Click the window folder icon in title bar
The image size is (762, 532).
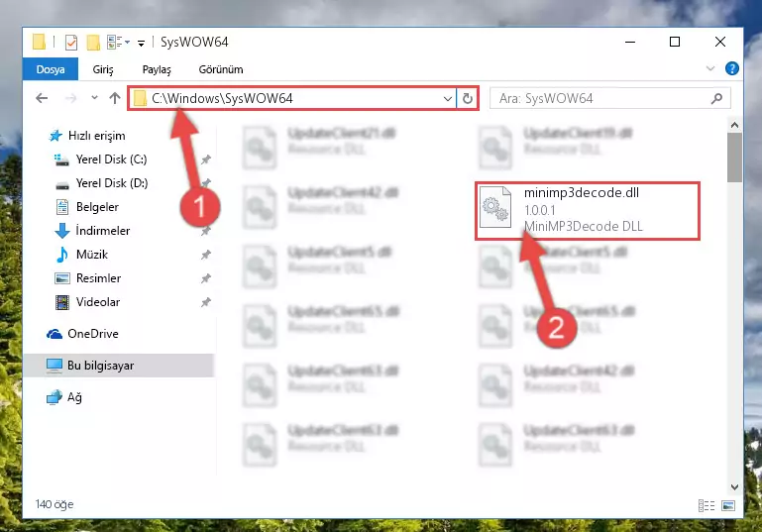pyautogui.click(x=39, y=42)
